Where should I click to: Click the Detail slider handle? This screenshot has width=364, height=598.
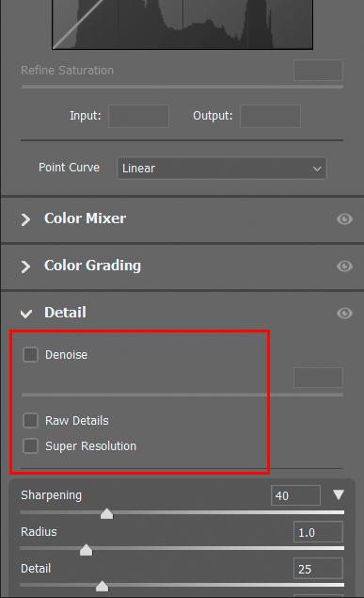[102, 586]
